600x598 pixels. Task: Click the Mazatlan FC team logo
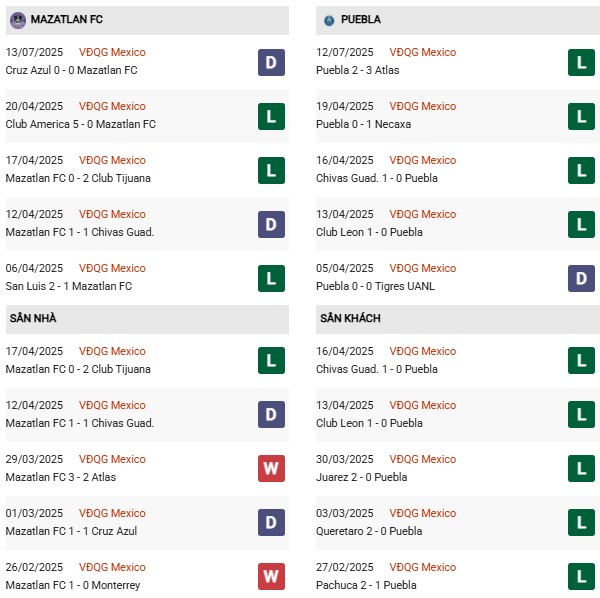coord(18,19)
